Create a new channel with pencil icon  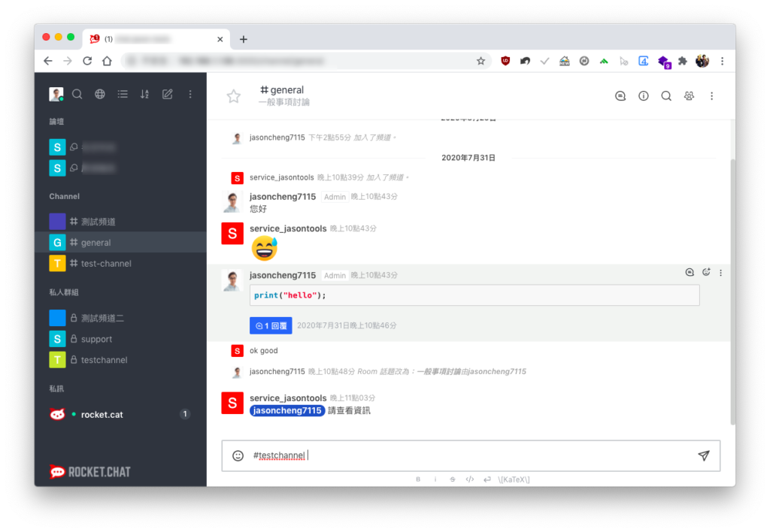point(168,94)
